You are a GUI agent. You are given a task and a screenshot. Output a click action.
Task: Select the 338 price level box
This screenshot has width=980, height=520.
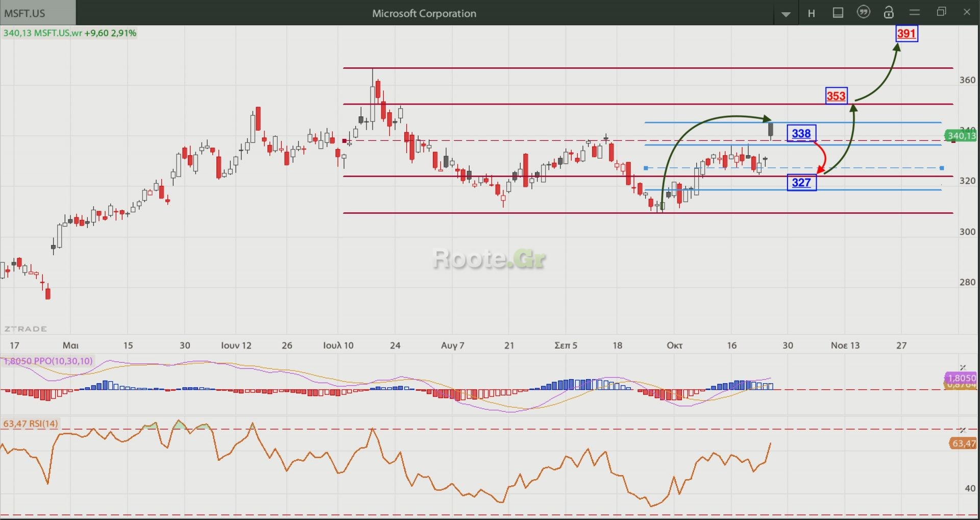click(801, 134)
